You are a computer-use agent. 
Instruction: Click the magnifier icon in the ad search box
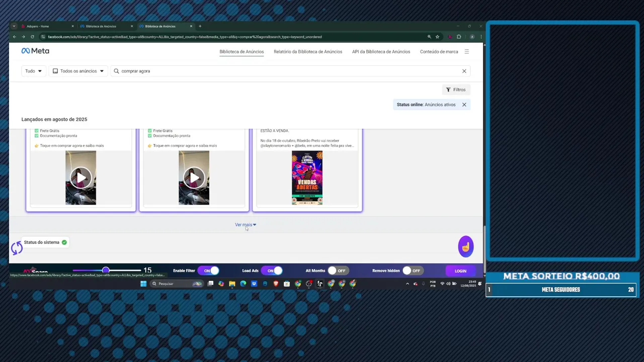tap(116, 71)
